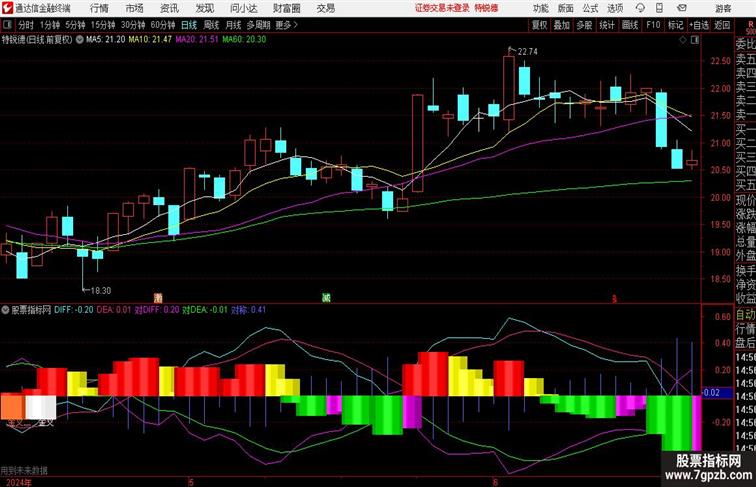Click the 22.74 high price label
The image size is (756, 487).
click(x=527, y=52)
